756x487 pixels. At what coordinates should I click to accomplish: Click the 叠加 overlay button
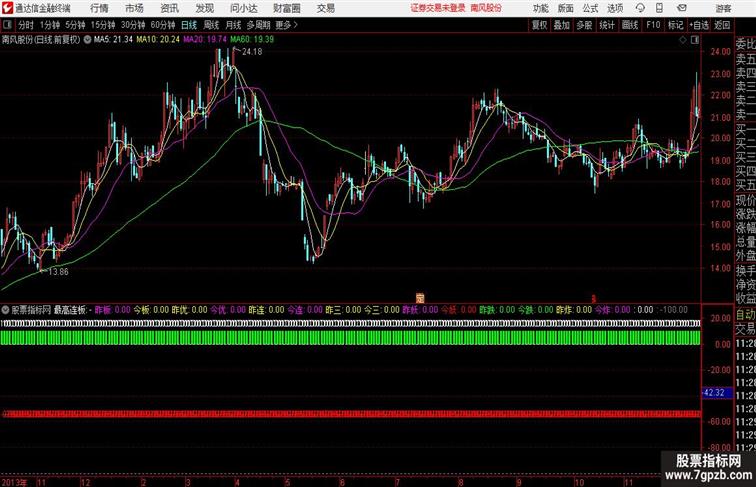562,25
